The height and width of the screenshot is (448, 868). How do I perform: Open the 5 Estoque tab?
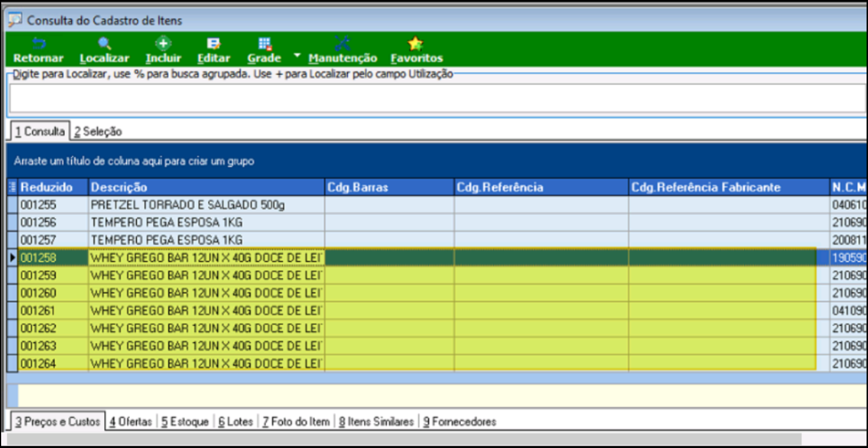point(186,422)
